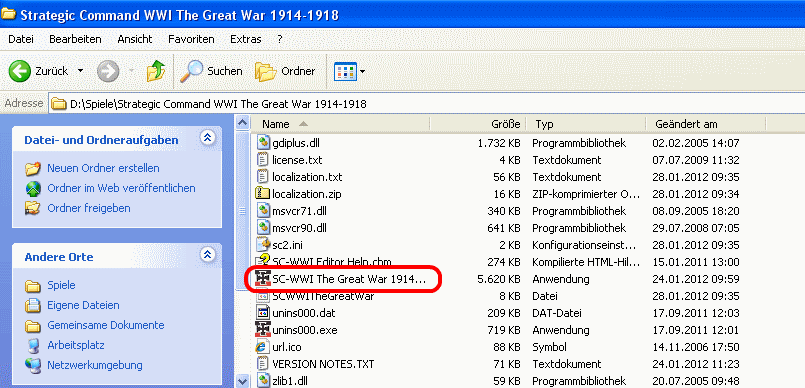Open Arbeitsplatz link
This screenshot has height=388, width=805.
point(76,345)
